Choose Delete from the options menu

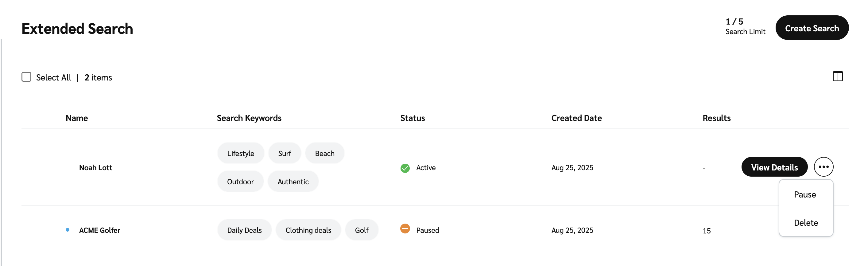(806, 223)
